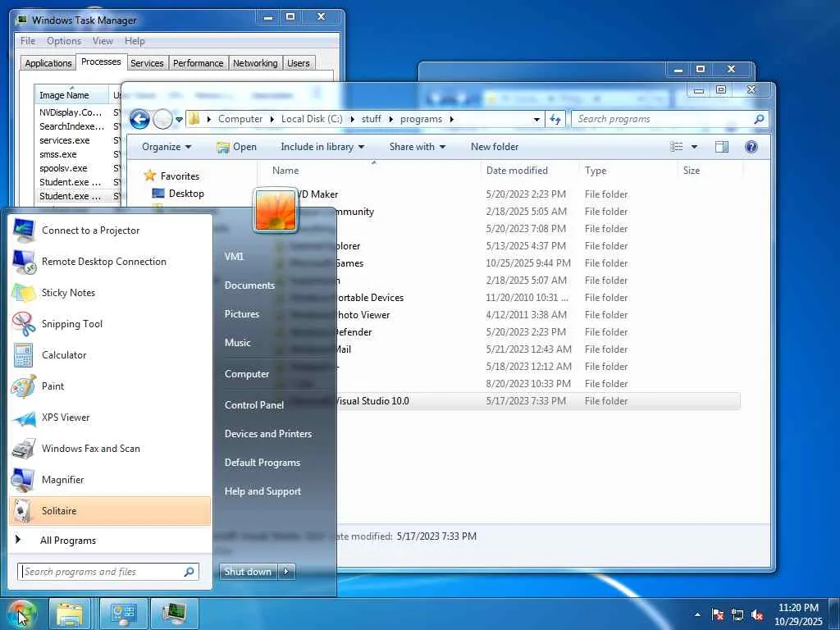Image resolution: width=840 pixels, height=630 pixels.
Task: Open Windows Explorer taskbar icon
Action: tap(71, 614)
